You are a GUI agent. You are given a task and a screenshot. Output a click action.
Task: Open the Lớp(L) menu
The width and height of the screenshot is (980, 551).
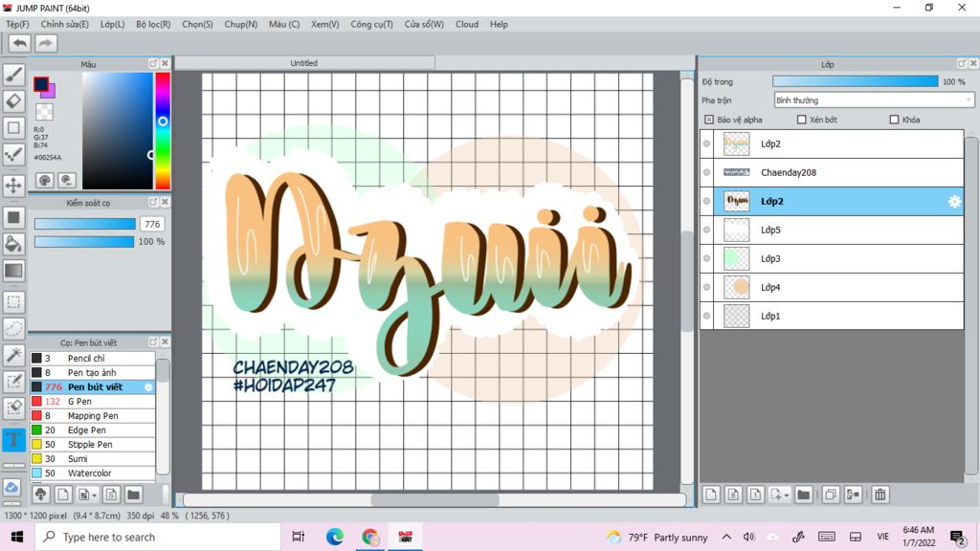pyautogui.click(x=113, y=24)
